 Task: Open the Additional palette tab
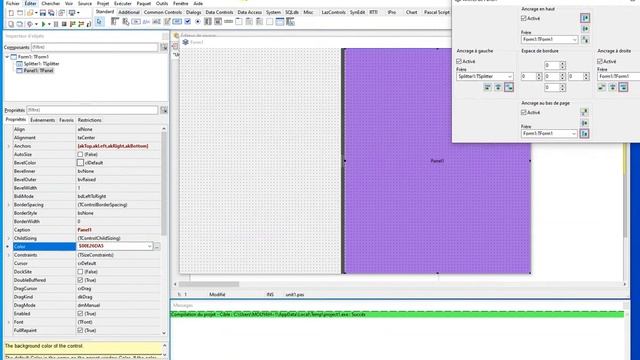tap(129, 12)
